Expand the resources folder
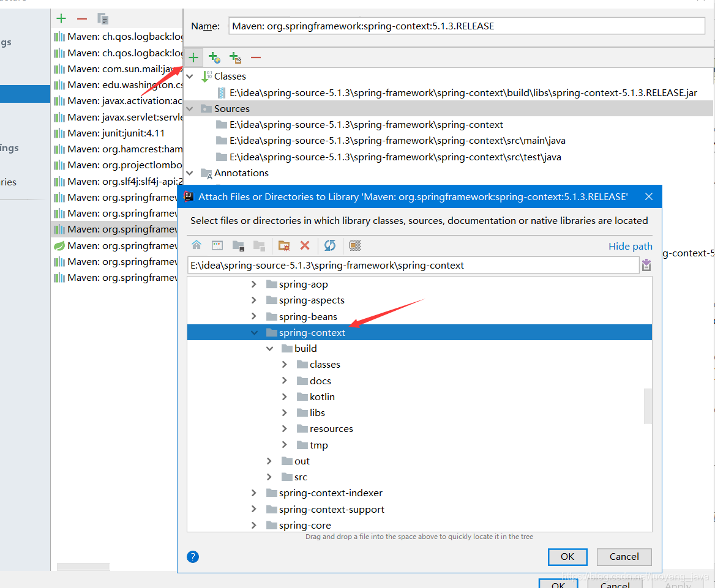Viewport: 715px width, 588px height. (x=285, y=428)
